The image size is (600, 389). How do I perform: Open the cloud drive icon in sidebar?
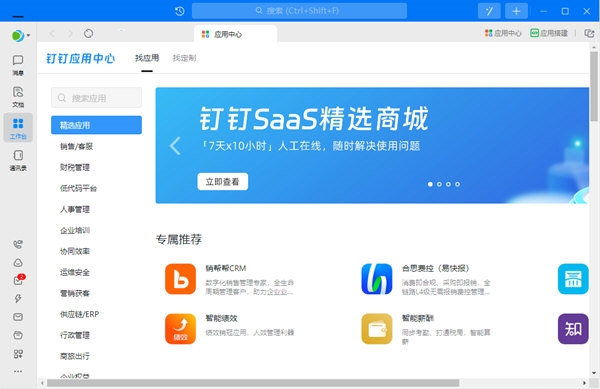[18, 262]
